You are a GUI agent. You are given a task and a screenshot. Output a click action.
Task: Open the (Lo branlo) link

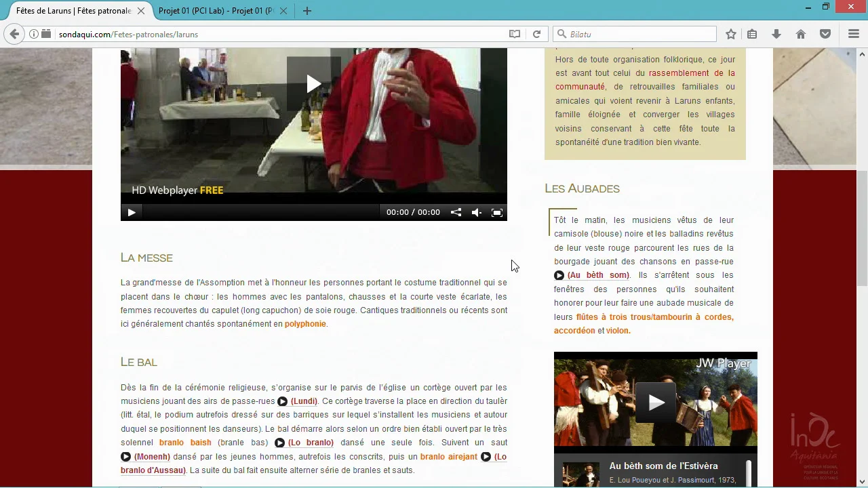[x=311, y=443]
